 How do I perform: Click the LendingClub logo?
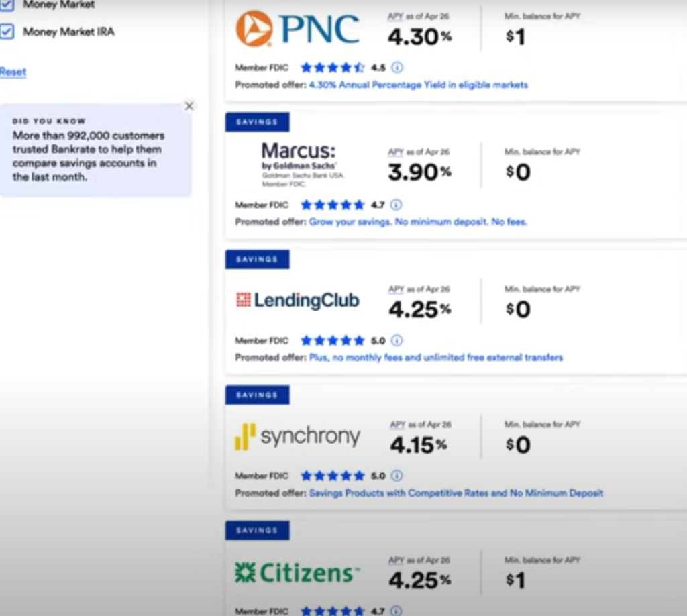pos(298,300)
